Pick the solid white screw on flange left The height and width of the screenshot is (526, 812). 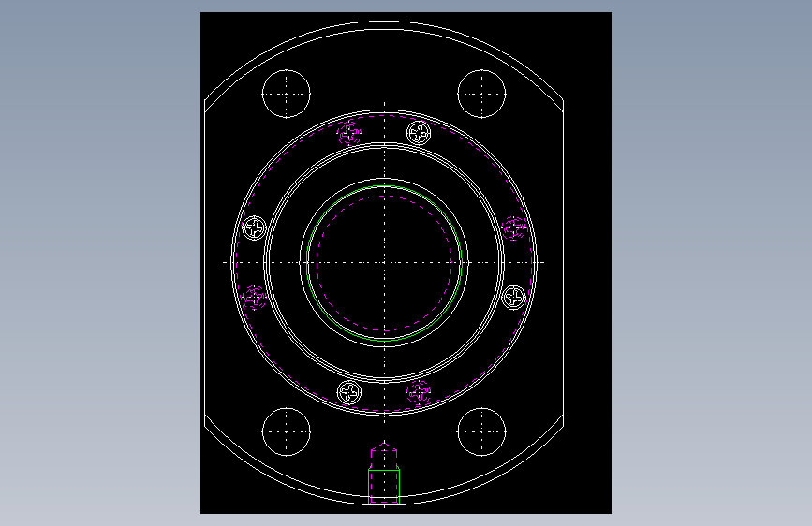tap(254, 227)
